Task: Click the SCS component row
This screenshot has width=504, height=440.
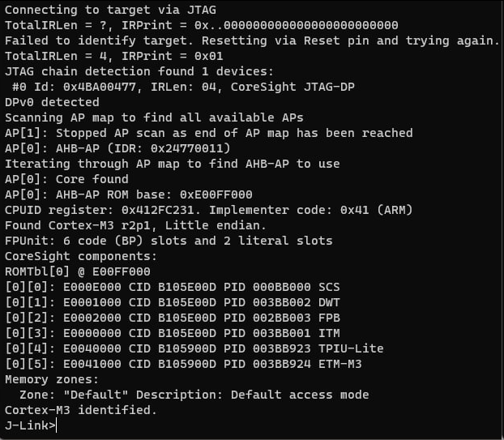Action: (172, 287)
